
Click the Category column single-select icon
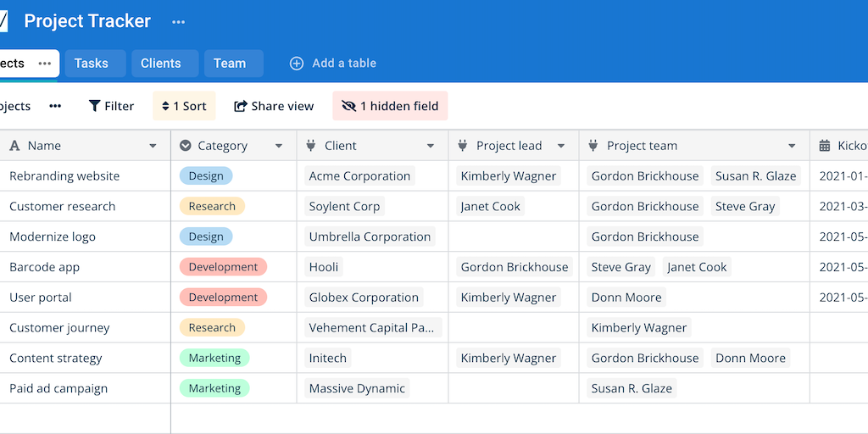(186, 146)
